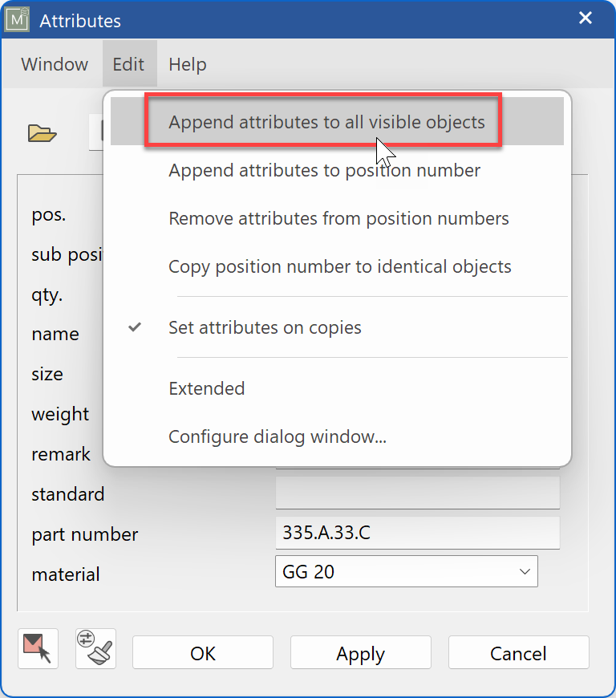616x698 pixels.
Task: Choose Append attributes to position number
Action: pyautogui.click(x=337, y=170)
